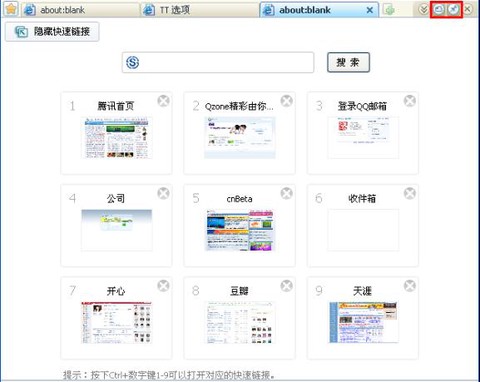
Task: Expand the tab list chevron button
Action: [x=423, y=9]
